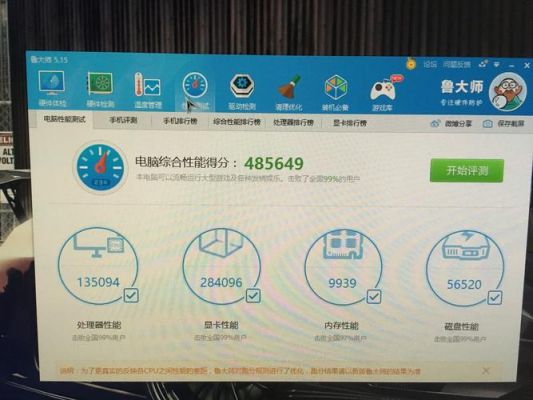Screen dimensions: 533x400
Task: Switch to the 电脑性能测试 tab
Action: 64,119
